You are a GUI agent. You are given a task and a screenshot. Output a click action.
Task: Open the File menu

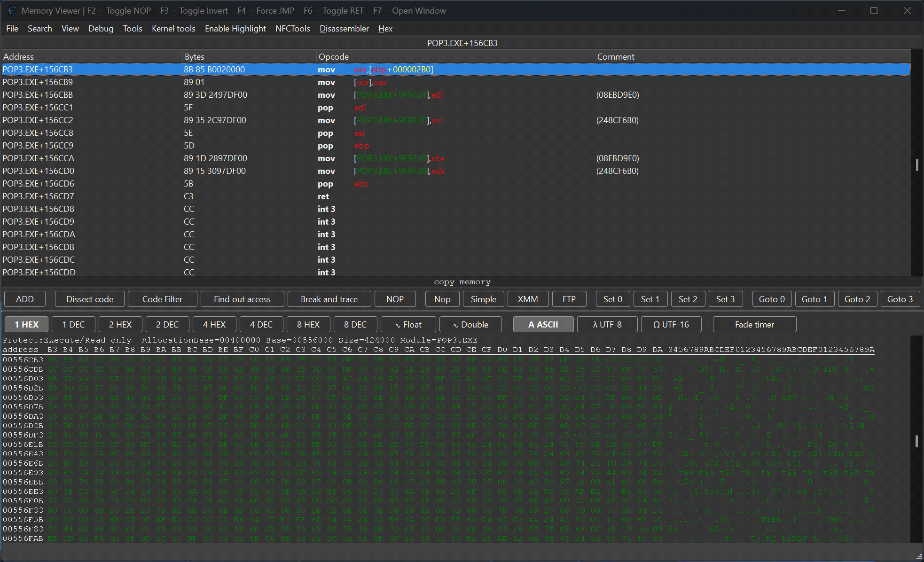click(x=12, y=29)
